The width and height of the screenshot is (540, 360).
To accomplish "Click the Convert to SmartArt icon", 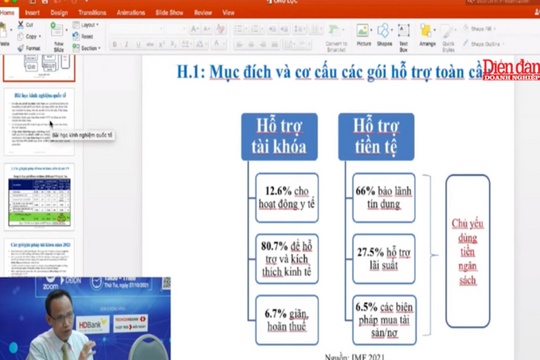I will point(334,31).
